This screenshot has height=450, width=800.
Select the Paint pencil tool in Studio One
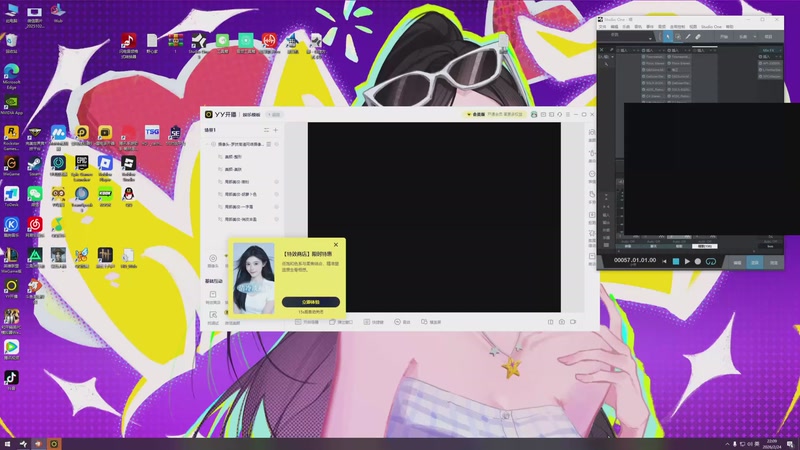[688, 37]
